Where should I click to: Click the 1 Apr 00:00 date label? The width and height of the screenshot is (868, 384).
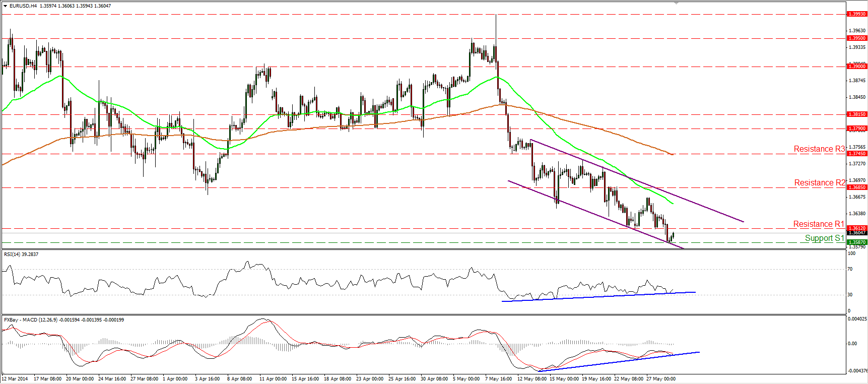[x=175, y=379]
